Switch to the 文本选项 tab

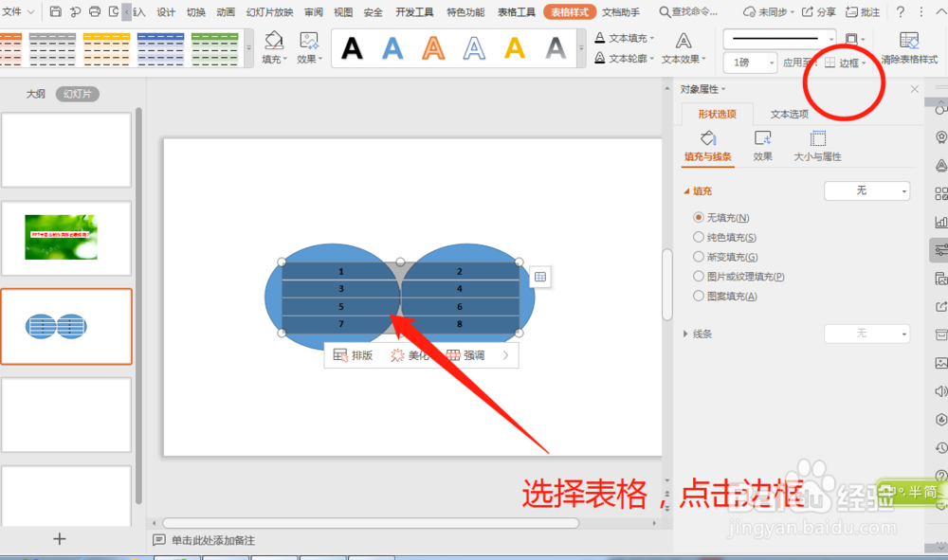tap(789, 113)
